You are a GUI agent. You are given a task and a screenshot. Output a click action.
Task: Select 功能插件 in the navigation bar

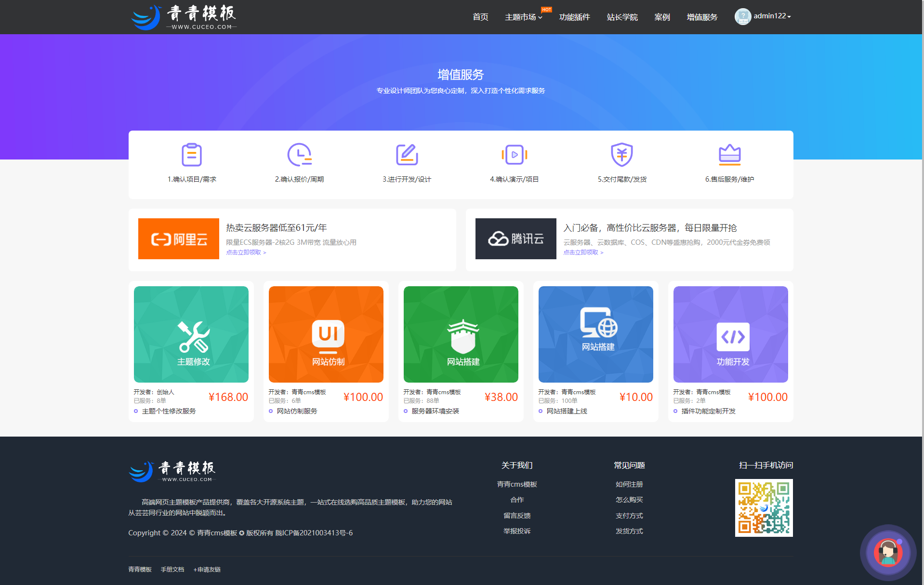pyautogui.click(x=575, y=16)
